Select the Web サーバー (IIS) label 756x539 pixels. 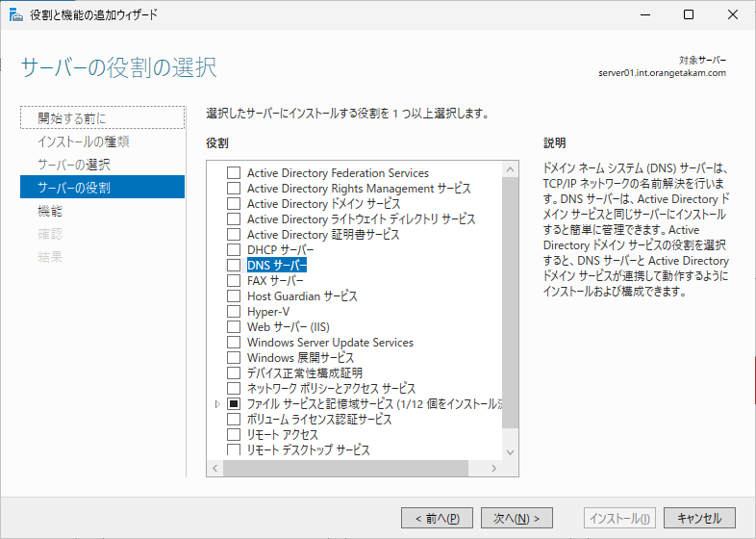[x=289, y=327]
